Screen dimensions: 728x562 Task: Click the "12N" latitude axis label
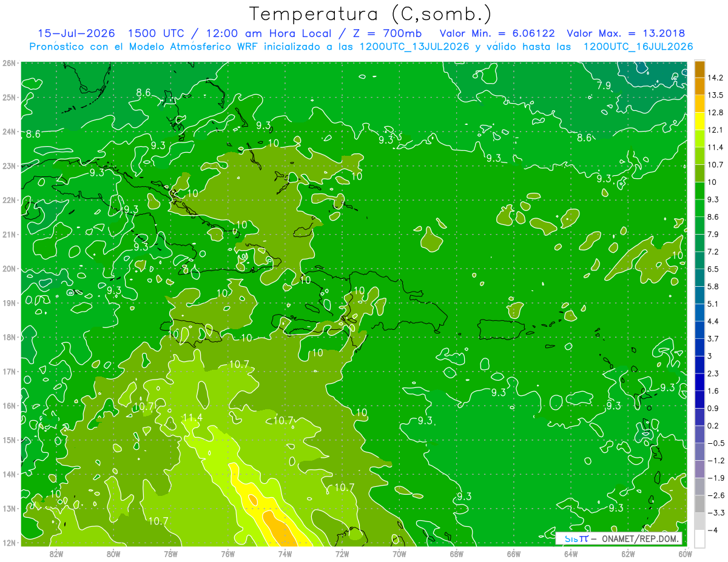tap(9, 543)
